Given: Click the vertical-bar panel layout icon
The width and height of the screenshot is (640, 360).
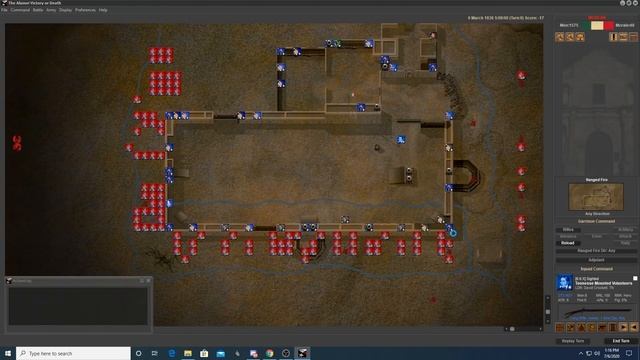Looking at the screenshot, I should point(613,37).
